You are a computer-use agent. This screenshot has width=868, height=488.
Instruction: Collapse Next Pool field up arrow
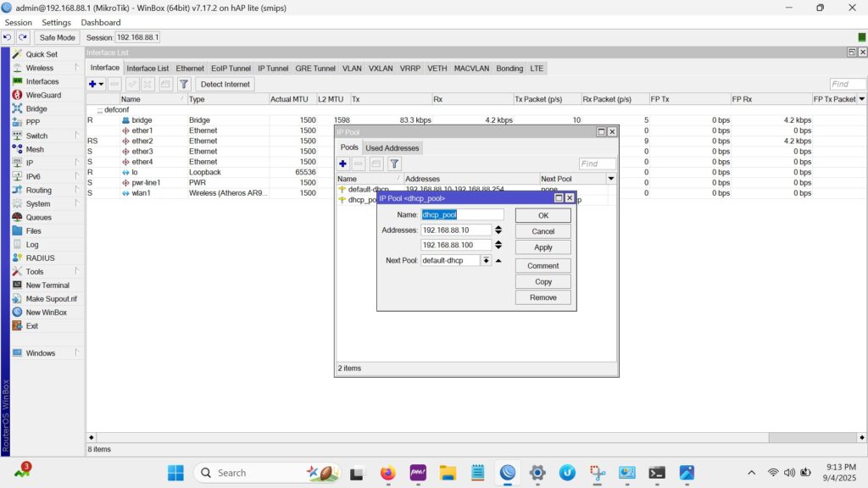tap(498, 260)
